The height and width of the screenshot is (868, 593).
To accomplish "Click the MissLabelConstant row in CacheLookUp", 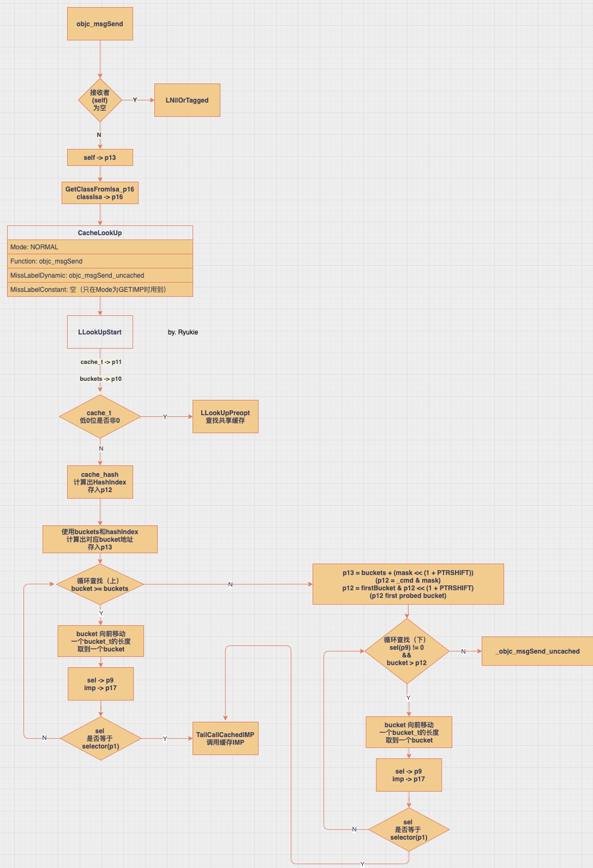I will point(100,290).
